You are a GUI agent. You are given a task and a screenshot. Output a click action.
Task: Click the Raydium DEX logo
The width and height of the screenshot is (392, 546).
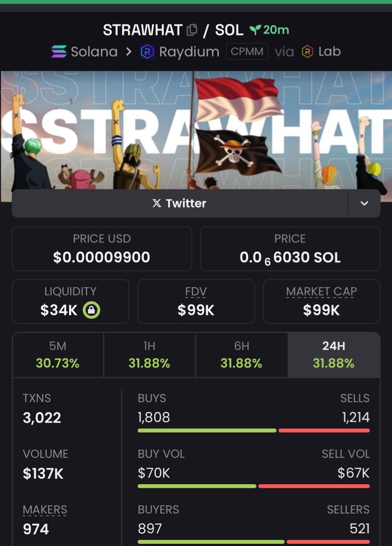[x=147, y=52]
